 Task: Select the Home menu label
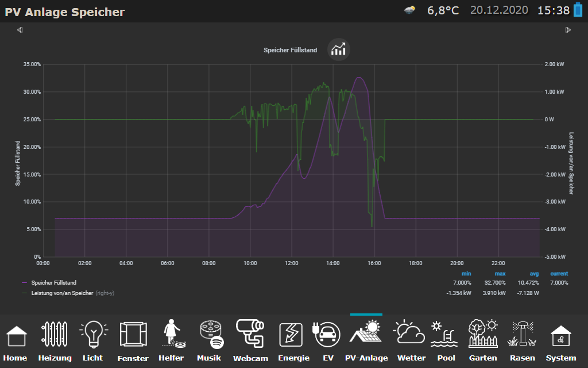tap(15, 358)
